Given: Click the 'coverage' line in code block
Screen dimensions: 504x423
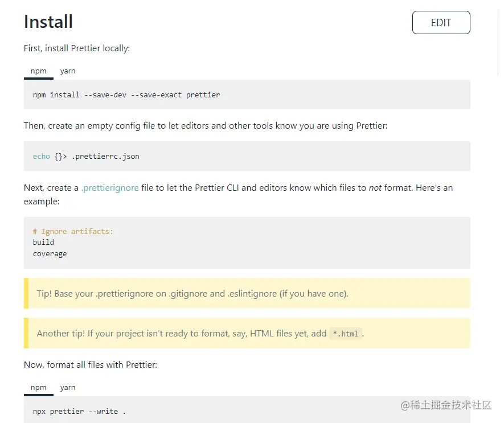Looking at the screenshot, I should point(50,253).
